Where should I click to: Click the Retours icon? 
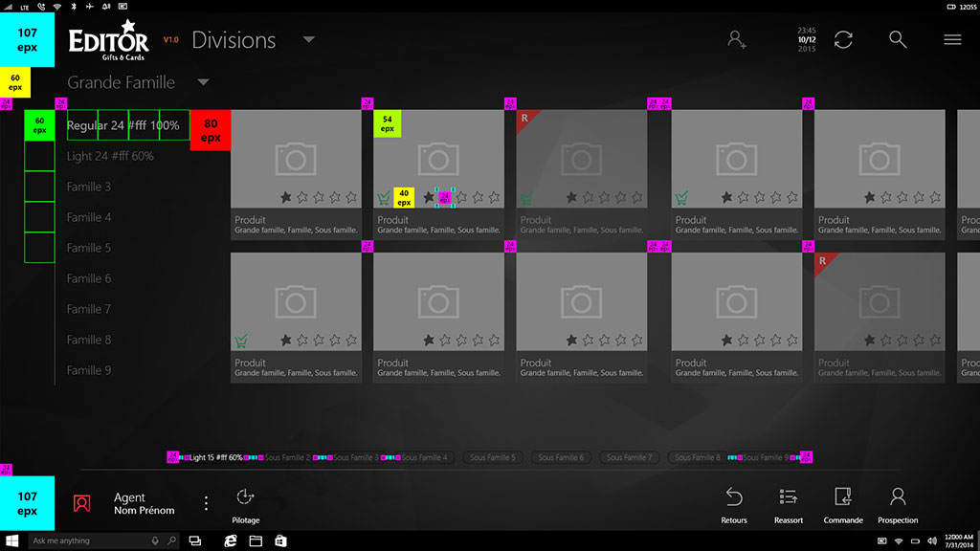[734, 497]
